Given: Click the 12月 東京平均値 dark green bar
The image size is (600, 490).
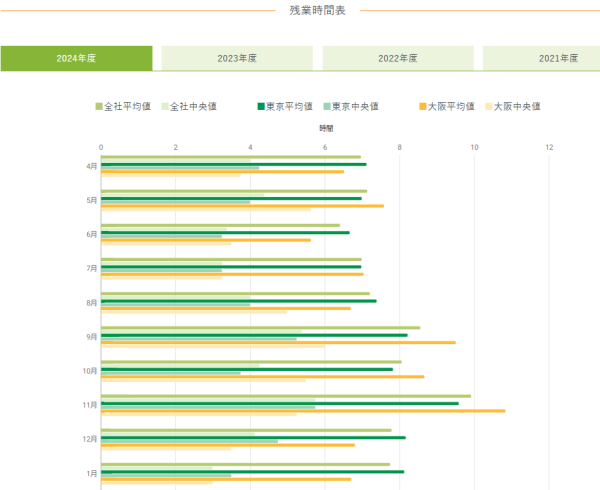Looking at the screenshot, I should pyautogui.click(x=253, y=438).
